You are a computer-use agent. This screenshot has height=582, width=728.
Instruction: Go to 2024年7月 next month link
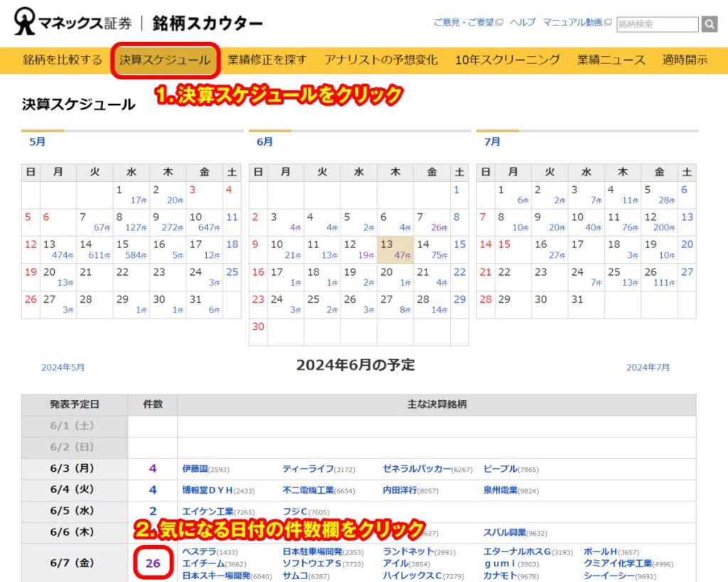(x=648, y=367)
